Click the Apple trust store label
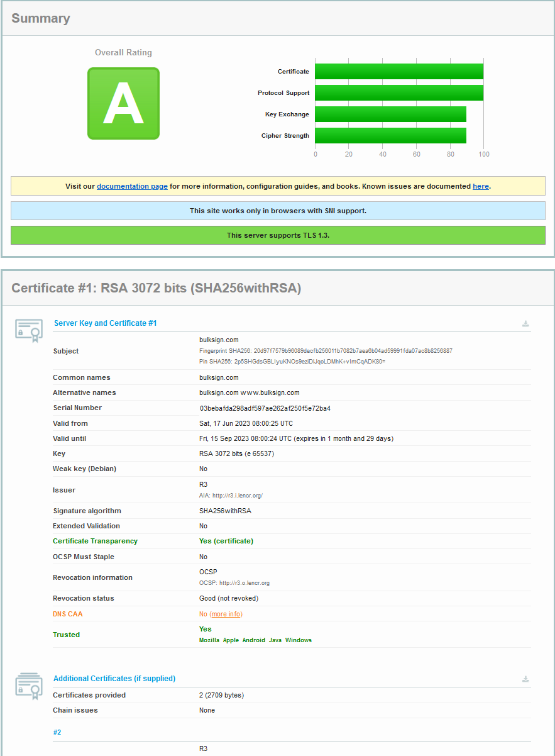This screenshot has height=756, width=555. 231,640
